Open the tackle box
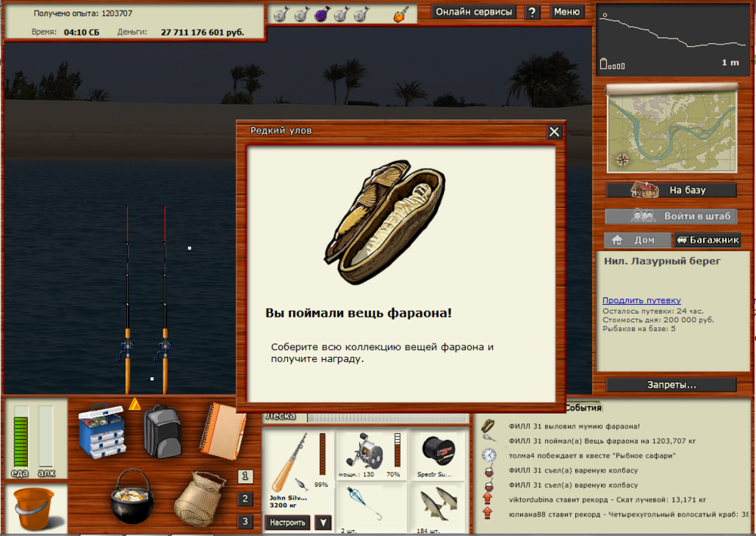 point(102,430)
